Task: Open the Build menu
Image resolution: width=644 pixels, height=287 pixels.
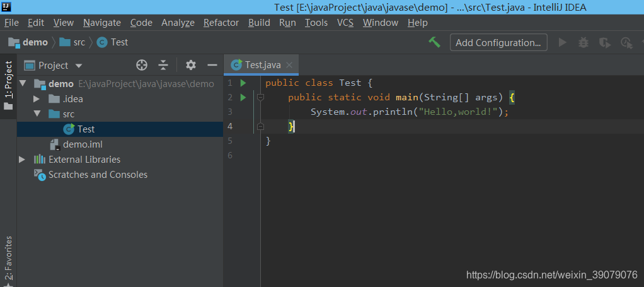Action: click(259, 23)
